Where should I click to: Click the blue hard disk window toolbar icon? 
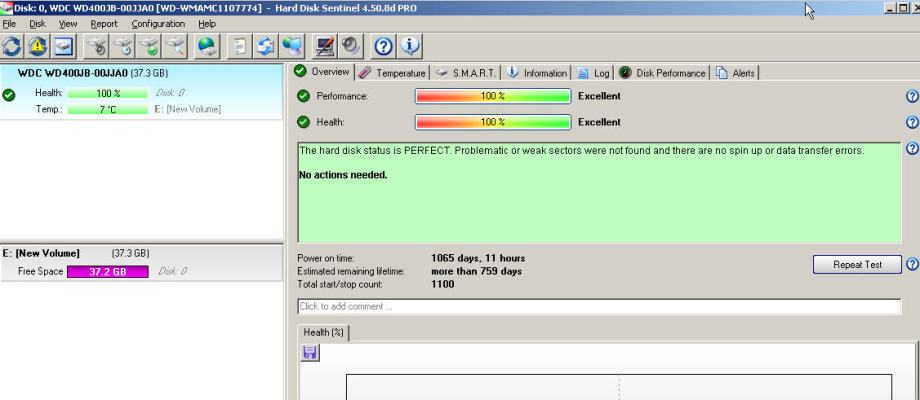pyautogui.click(x=64, y=46)
